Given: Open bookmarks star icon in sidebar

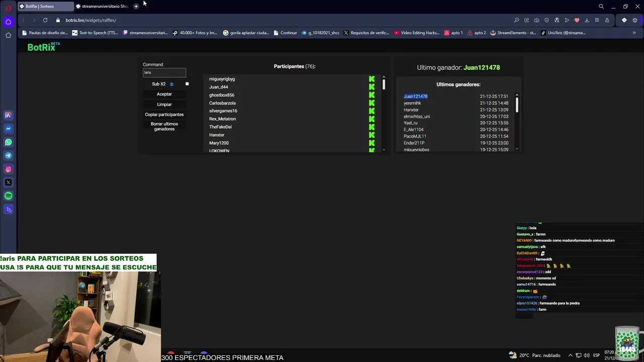Looking at the screenshot, I should (8, 35).
